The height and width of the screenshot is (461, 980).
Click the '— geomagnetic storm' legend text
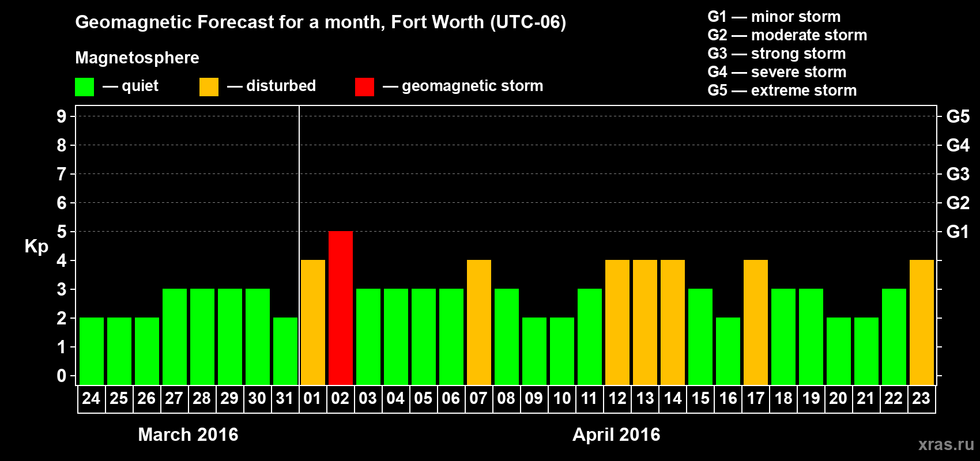(463, 86)
